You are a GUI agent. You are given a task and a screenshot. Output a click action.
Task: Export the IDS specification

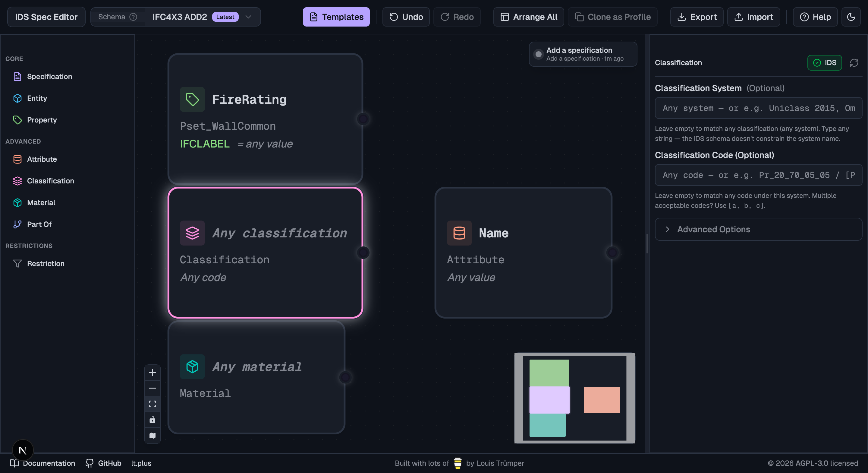point(697,17)
